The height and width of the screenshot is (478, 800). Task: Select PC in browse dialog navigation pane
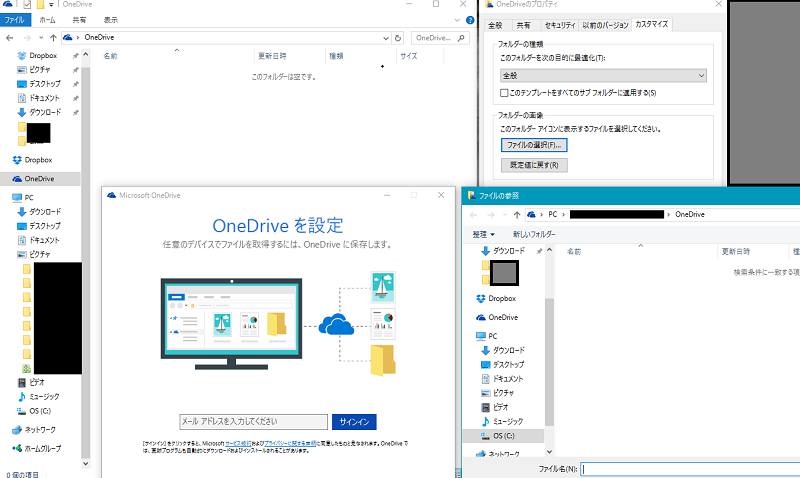pyautogui.click(x=492, y=336)
